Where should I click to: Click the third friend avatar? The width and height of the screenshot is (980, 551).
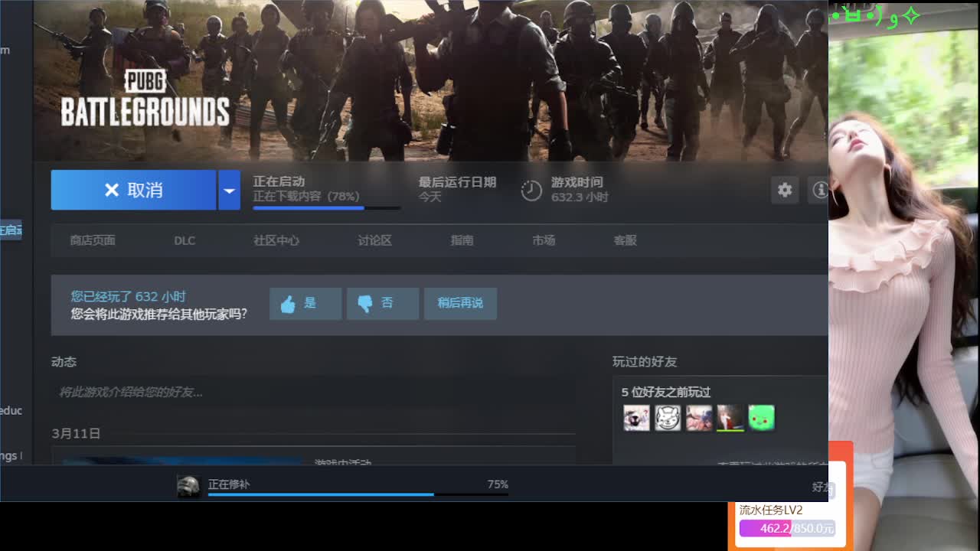[x=699, y=418]
